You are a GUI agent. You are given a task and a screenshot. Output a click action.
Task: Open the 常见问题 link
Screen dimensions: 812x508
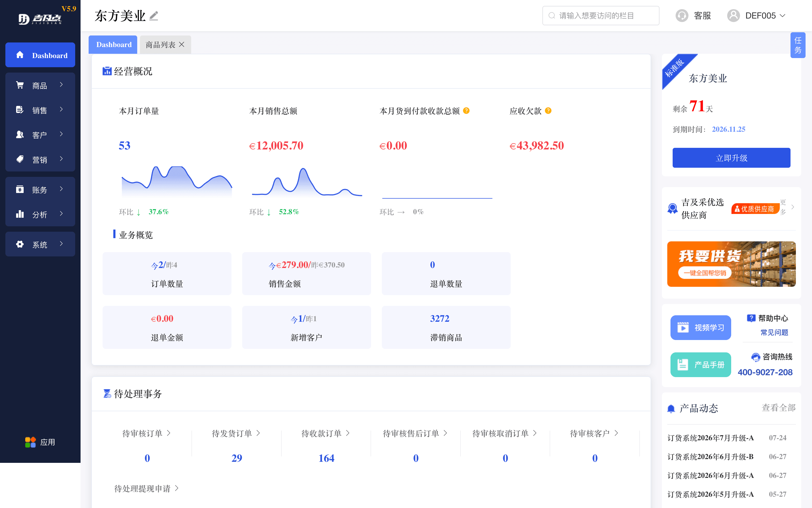click(774, 333)
